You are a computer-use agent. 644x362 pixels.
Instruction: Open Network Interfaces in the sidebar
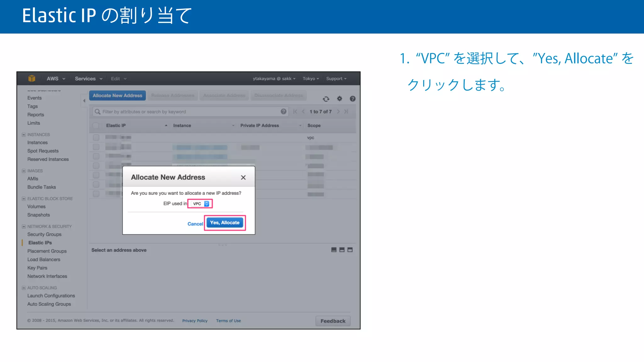coord(47,276)
